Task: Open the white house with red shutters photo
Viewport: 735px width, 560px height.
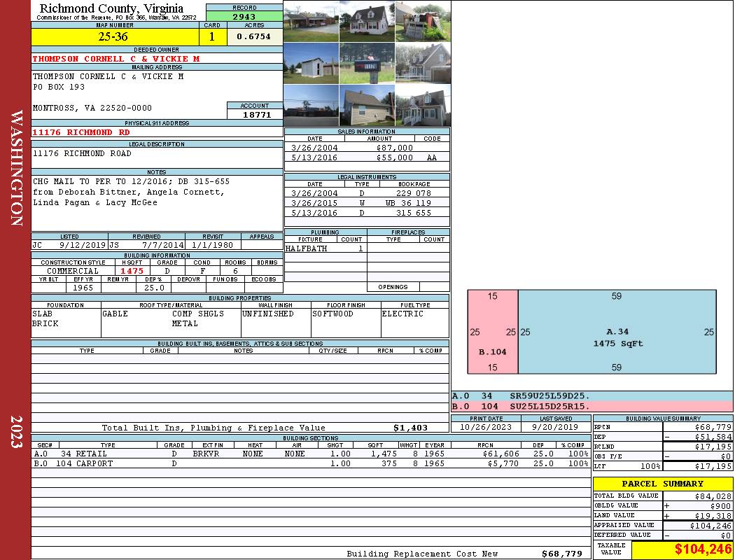Action: (x=367, y=21)
